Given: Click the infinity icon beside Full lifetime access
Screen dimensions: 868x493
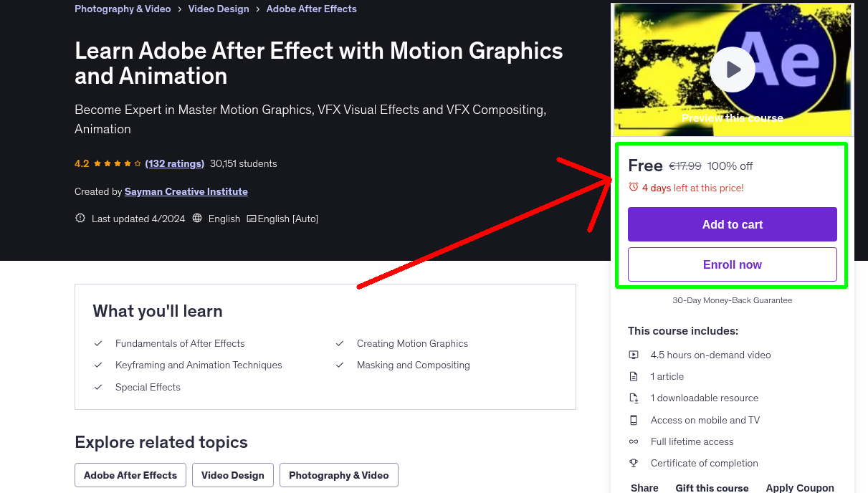Looking at the screenshot, I should click(x=634, y=441).
